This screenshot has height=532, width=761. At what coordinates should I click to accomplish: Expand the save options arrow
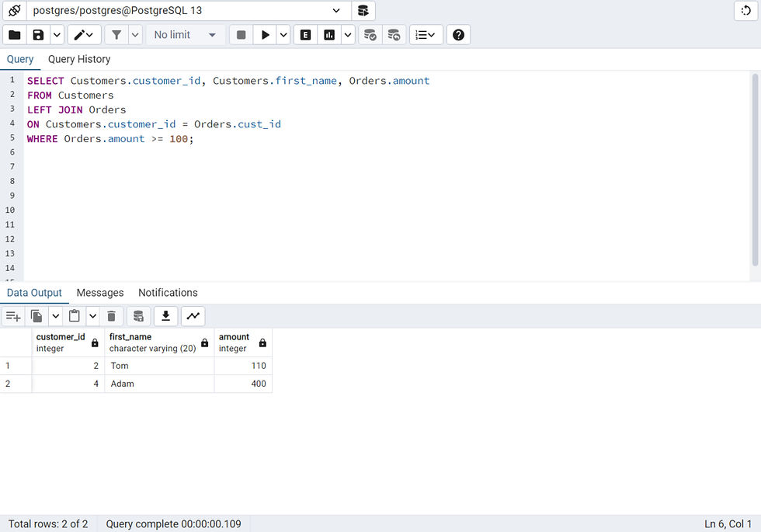tap(57, 34)
